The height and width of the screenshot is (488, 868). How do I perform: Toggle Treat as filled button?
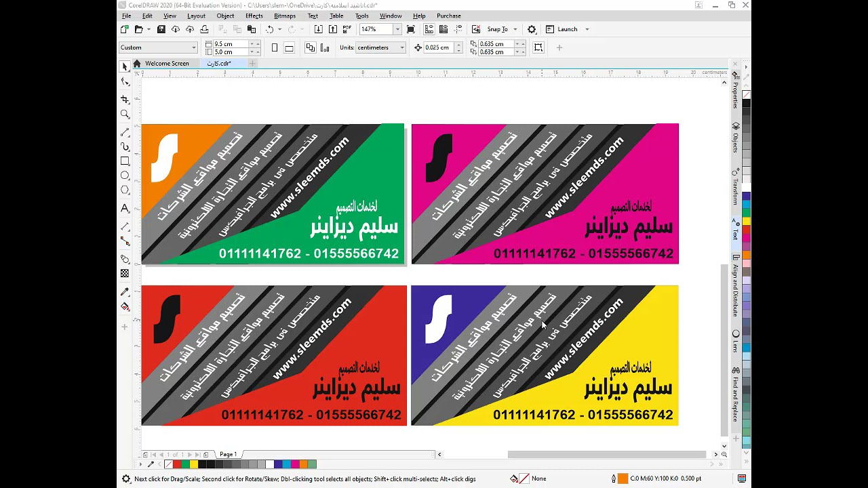pos(538,47)
